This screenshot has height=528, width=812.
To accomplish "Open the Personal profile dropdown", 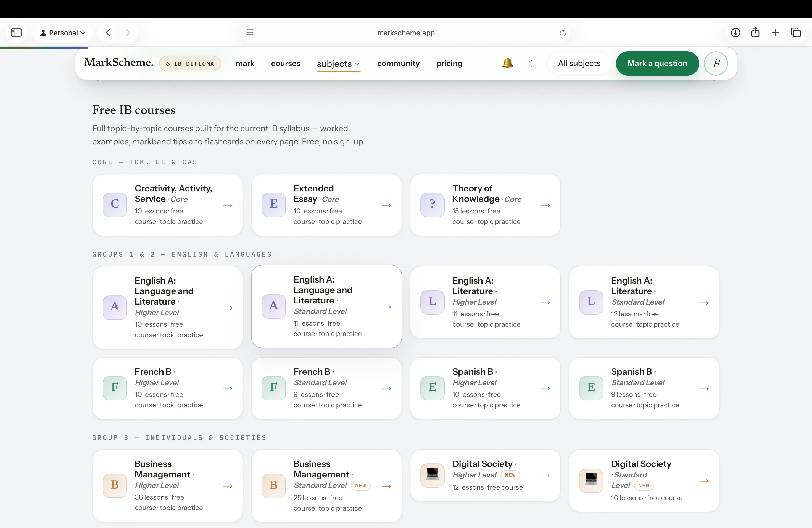I will click(63, 33).
